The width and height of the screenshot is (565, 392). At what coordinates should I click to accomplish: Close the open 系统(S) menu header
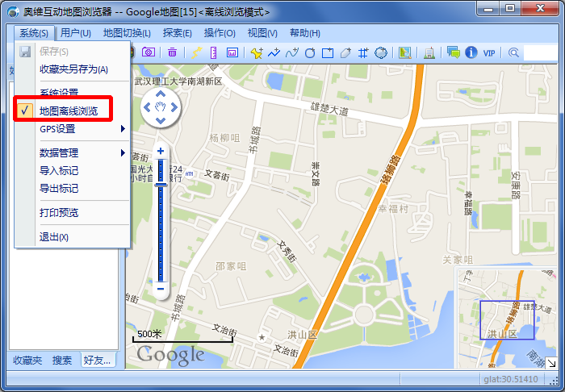point(34,33)
